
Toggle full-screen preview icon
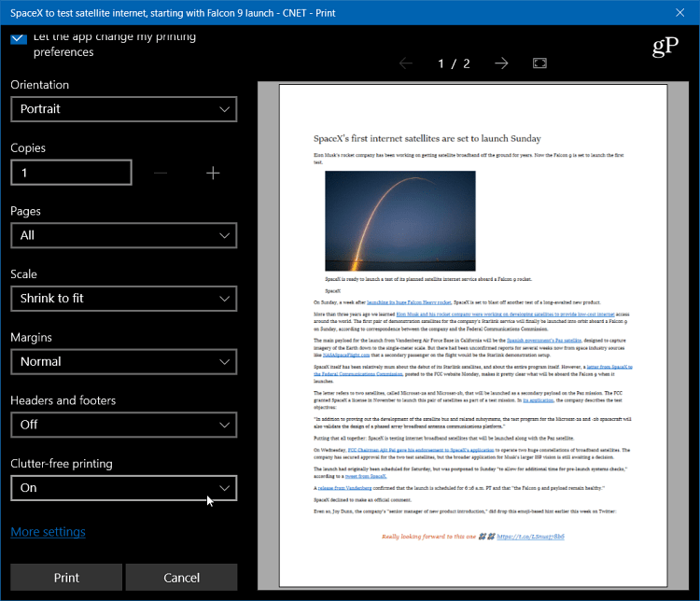tap(539, 63)
